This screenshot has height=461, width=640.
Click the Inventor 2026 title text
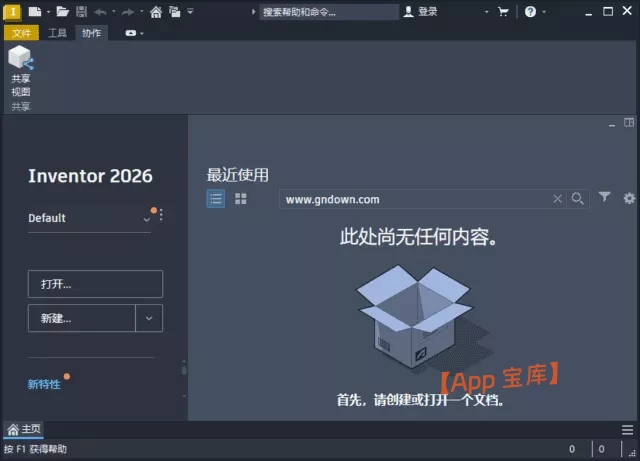90,176
